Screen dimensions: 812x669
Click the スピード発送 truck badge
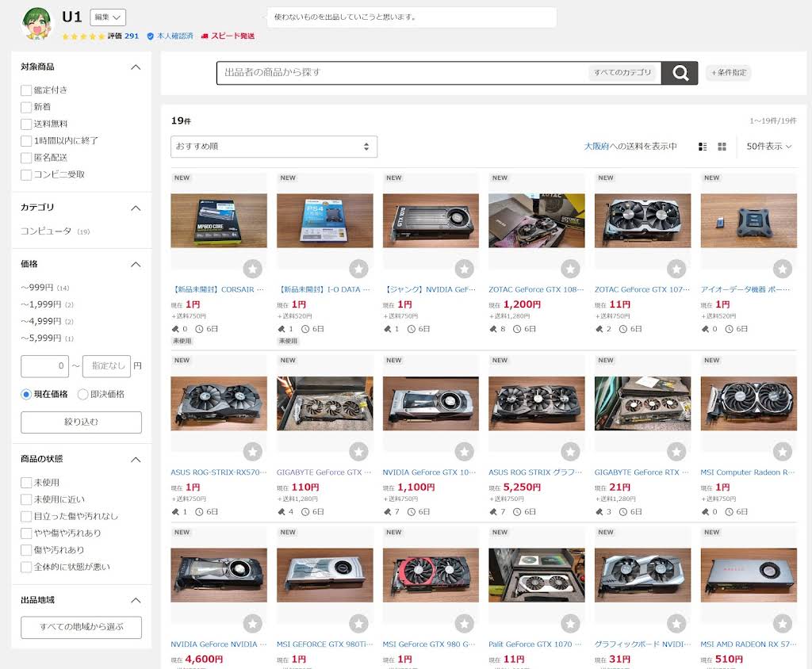click(x=228, y=36)
